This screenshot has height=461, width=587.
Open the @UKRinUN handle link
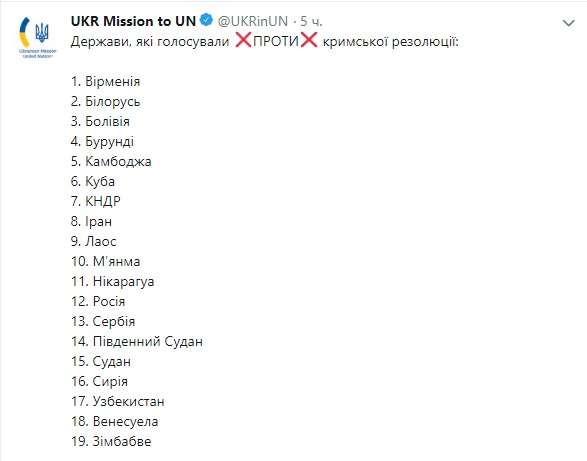(x=253, y=21)
